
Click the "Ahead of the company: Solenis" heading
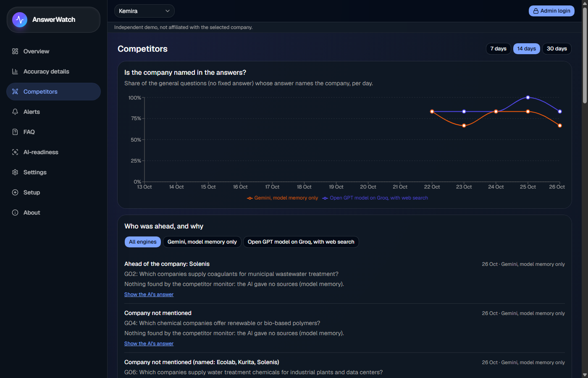(x=167, y=264)
